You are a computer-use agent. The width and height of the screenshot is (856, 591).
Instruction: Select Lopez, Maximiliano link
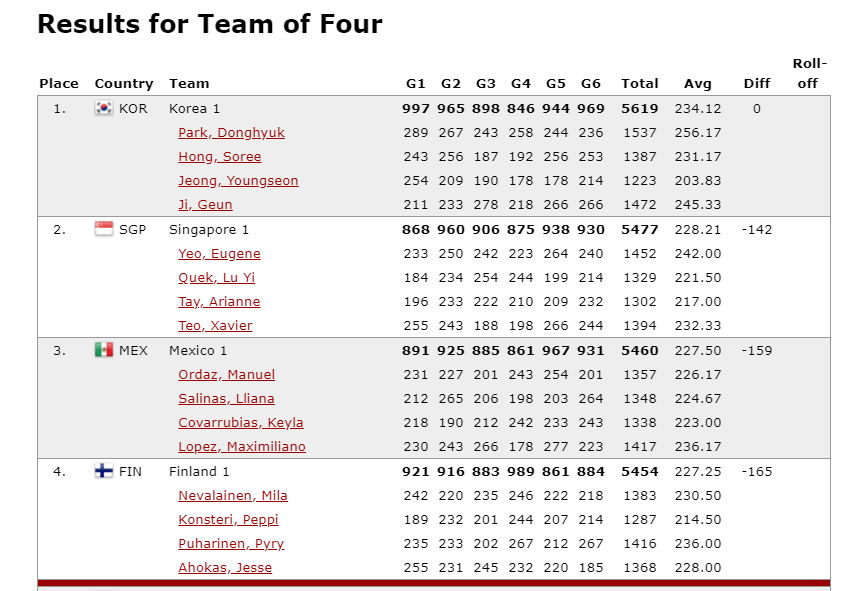click(242, 447)
